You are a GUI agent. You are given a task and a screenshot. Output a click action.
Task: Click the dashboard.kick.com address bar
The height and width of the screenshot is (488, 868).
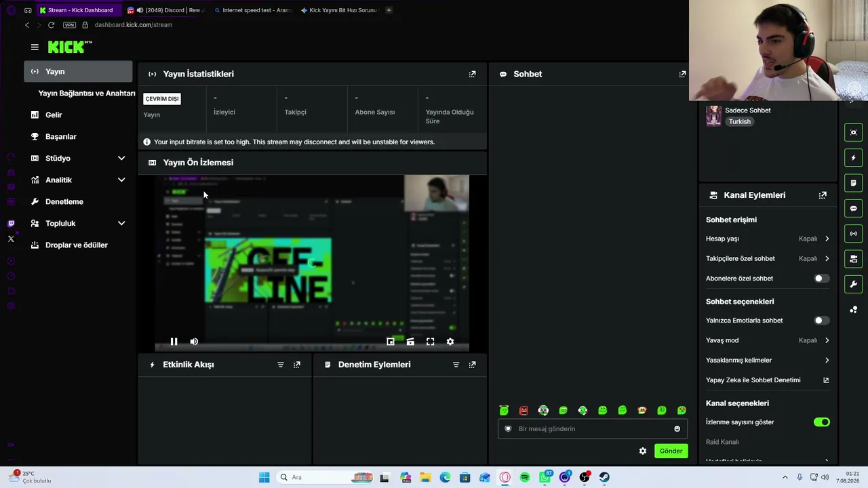[134, 25]
